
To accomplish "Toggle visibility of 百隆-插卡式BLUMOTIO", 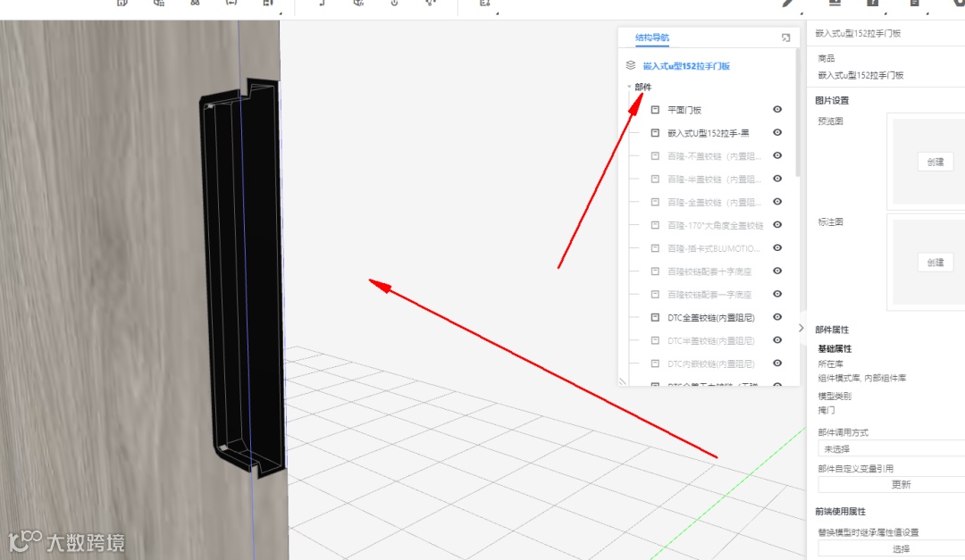I will click(x=777, y=247).
